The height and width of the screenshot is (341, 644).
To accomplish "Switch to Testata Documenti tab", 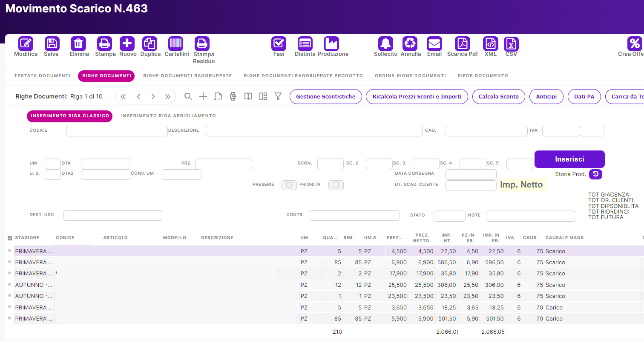I will (x=42, y=76).
